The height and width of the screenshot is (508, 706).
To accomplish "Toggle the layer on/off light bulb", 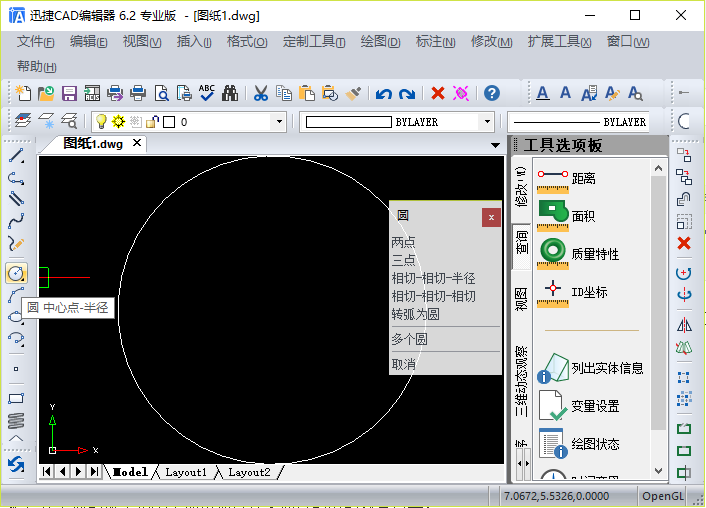I will pyautogui.click(x=101, y=122).
